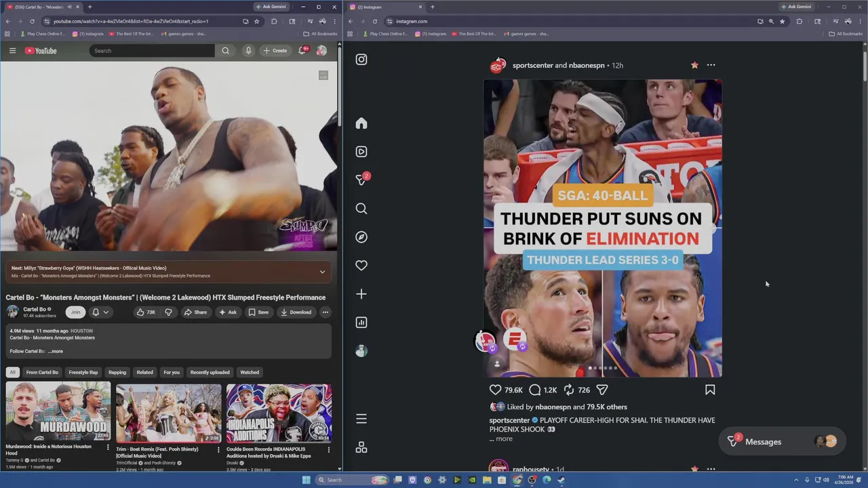
Task: Expand sportscenter caption with … more
Action: click(x=501, y=439)
